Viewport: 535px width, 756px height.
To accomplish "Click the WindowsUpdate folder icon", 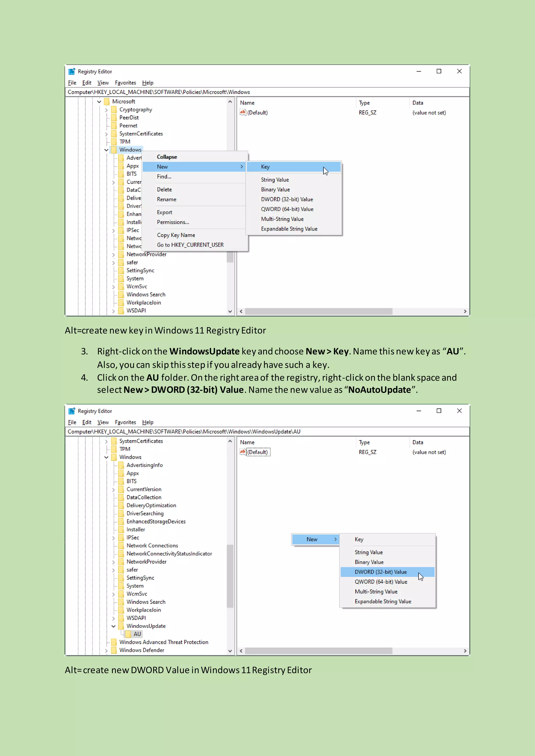I will pos(121,626).
